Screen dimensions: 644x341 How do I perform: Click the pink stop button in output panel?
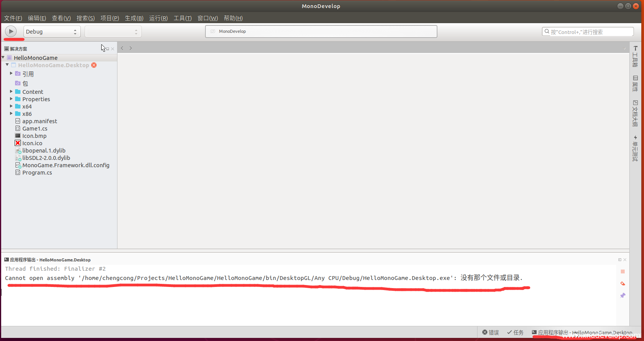point(623,271)
